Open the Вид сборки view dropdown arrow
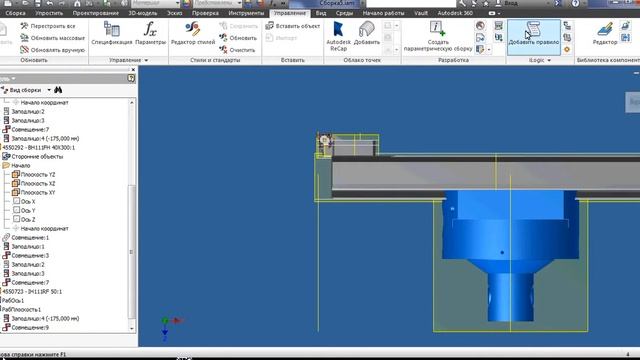 49,90
